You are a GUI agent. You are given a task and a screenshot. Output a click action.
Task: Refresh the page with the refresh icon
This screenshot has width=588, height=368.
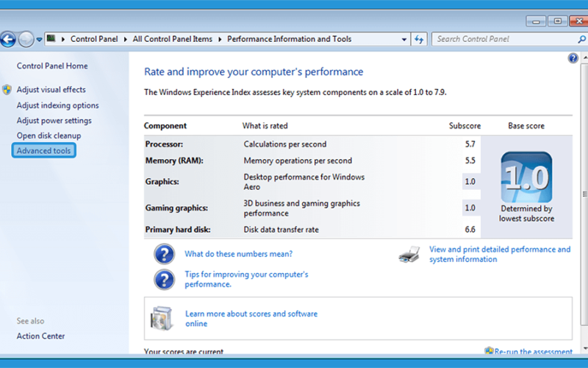click(419, 39)
